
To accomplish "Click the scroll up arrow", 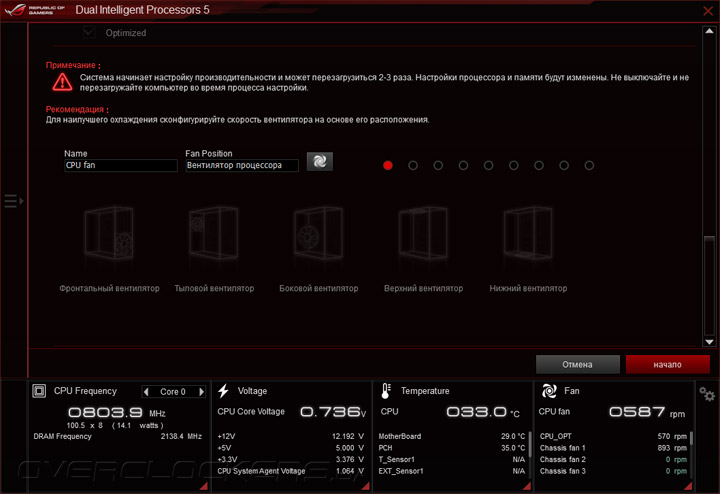I will click(x=709, y=31).
